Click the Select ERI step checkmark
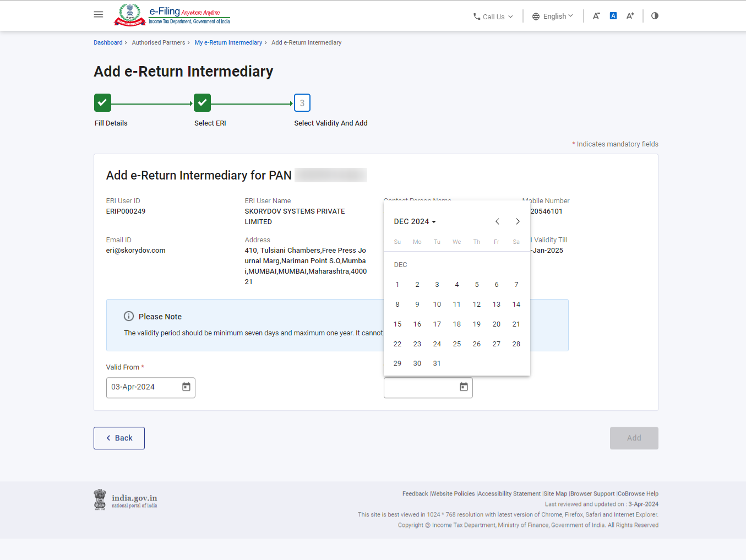Screen dimensions: 746x560 coord(202,102)
